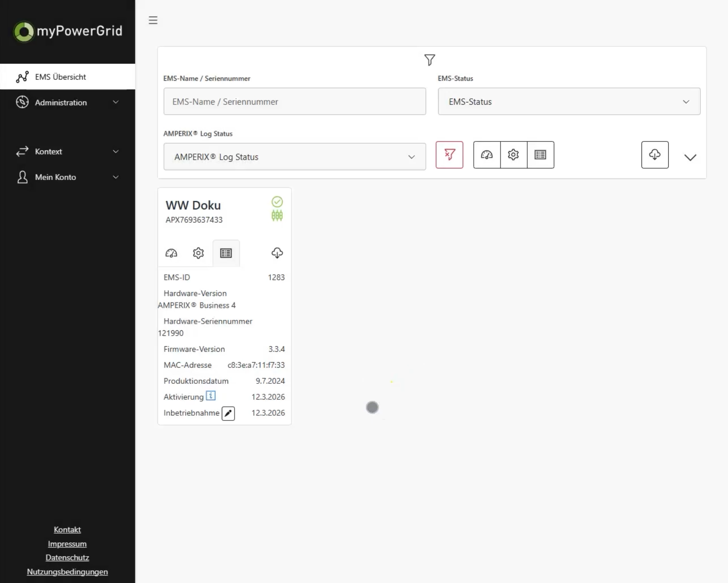Click the EMS Übersicht graph icon
728x583 pixels.
22,77
